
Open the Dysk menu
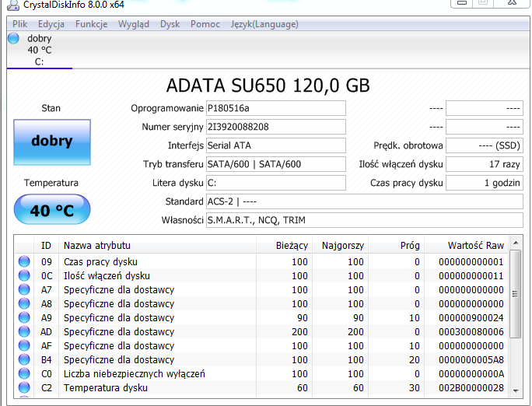[x=170, y=24]
